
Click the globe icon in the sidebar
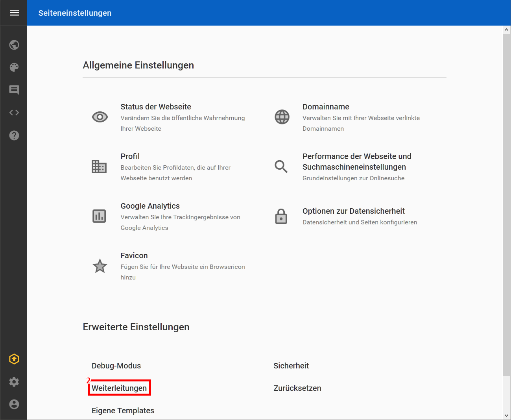14,45
